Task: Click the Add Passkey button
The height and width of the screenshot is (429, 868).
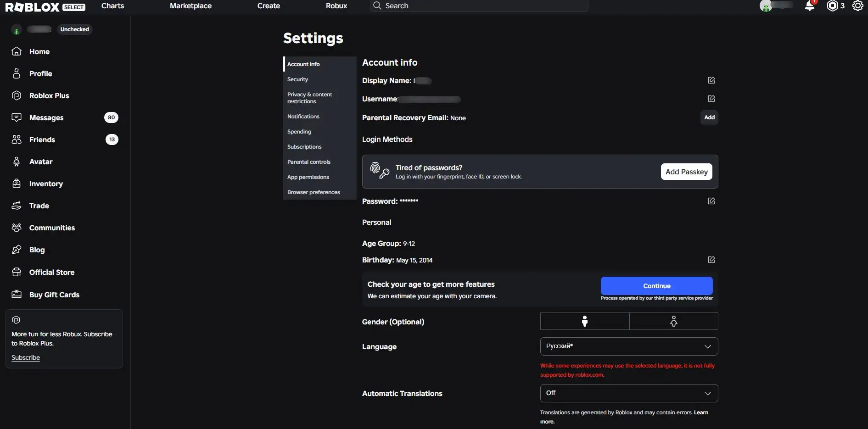Action: point(686,172)
